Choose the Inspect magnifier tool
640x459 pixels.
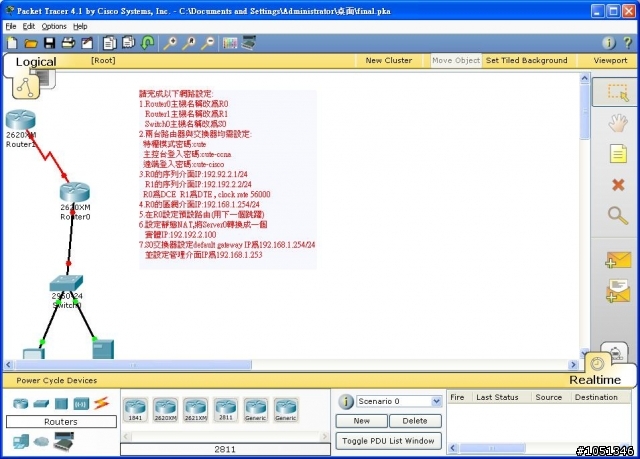point(618,215)
